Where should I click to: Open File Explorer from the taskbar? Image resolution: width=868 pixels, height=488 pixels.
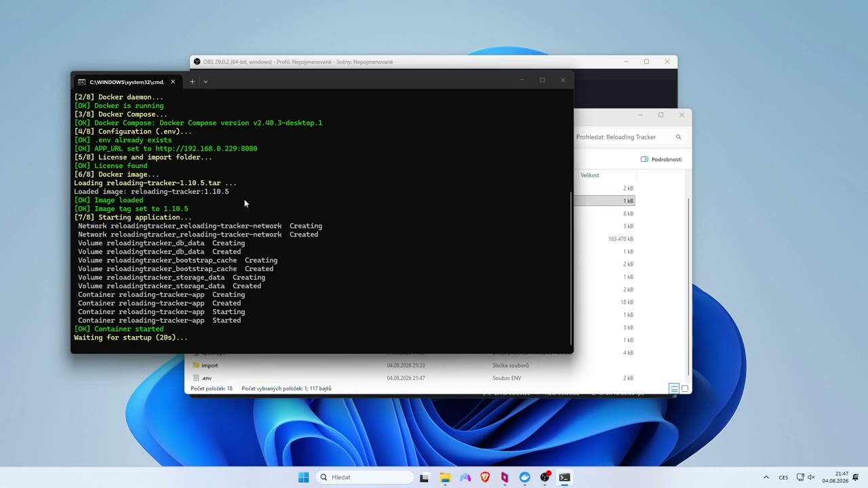[445, 477]
